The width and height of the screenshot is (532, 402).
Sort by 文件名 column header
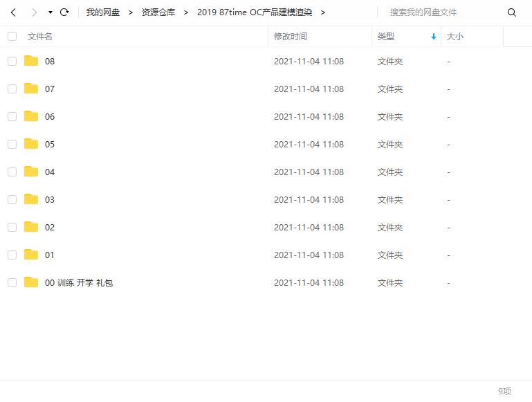click(x=39, y=36)
